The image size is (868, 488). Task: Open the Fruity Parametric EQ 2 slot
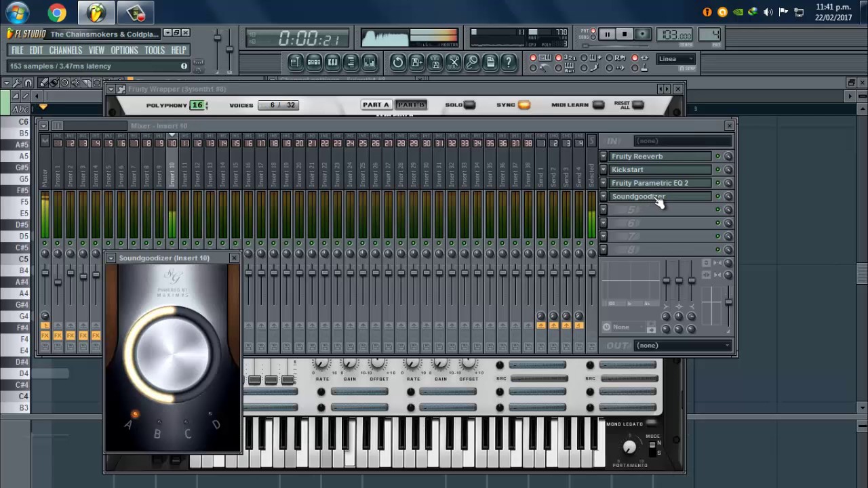pos(660,183)
